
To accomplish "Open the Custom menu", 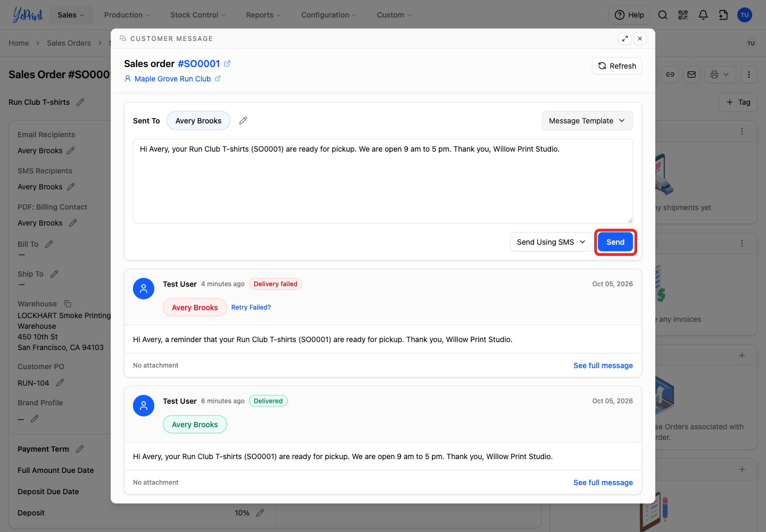I will pos(394,15).
